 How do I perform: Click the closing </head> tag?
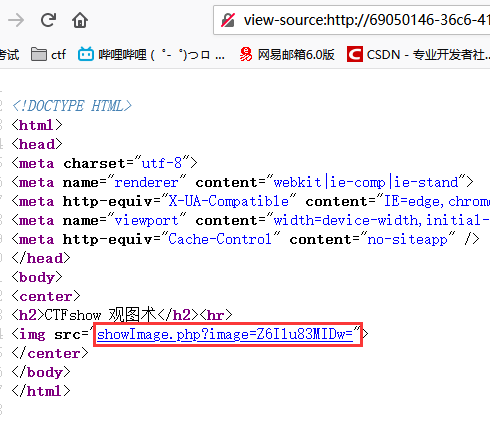click(x=41, y=258)
